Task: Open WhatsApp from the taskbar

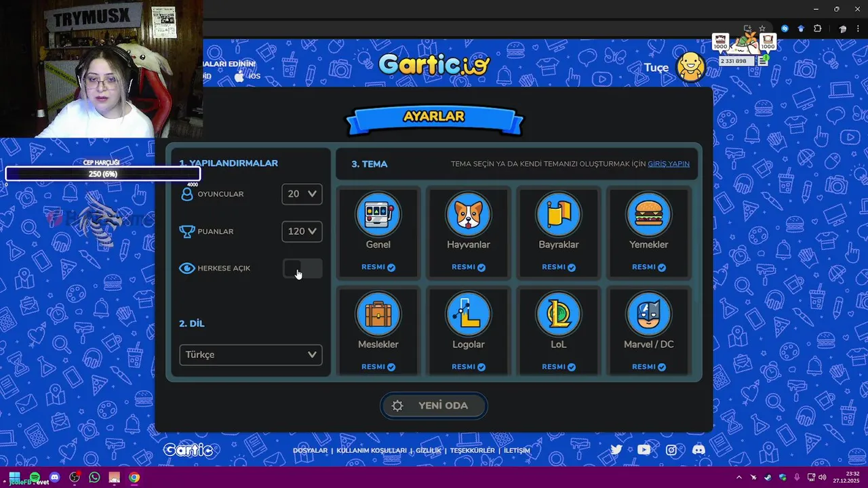Action: pos(94,477)
